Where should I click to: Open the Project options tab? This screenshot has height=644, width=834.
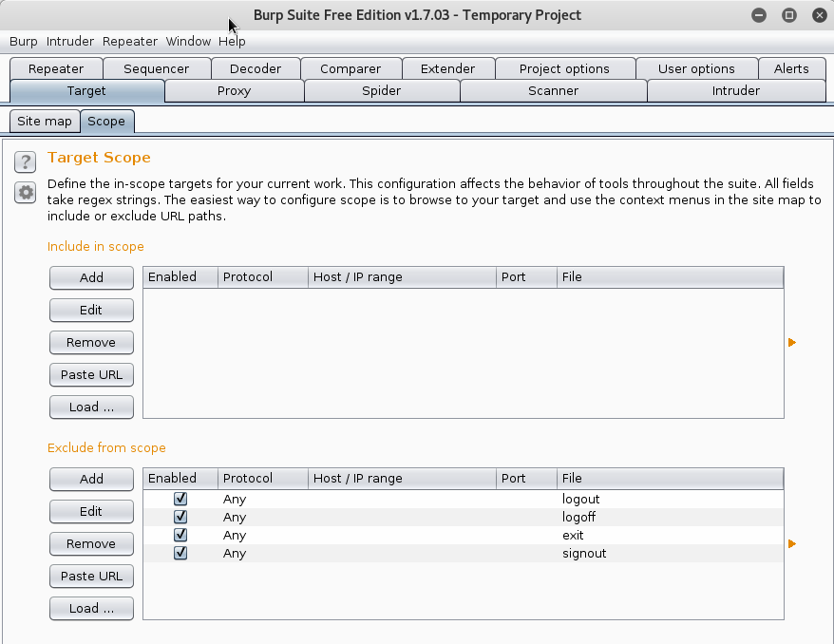tap(564, 68)
